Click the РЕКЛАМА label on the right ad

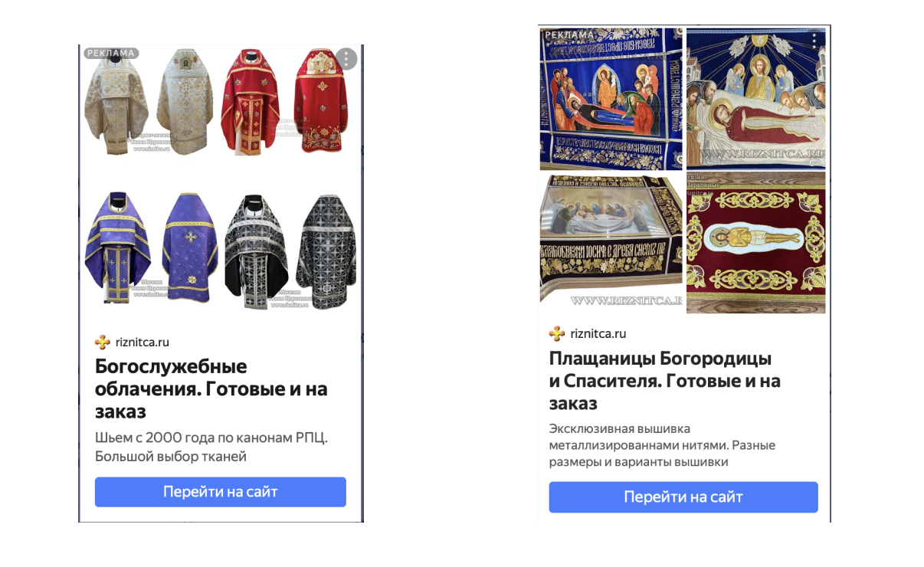(569, 34)
